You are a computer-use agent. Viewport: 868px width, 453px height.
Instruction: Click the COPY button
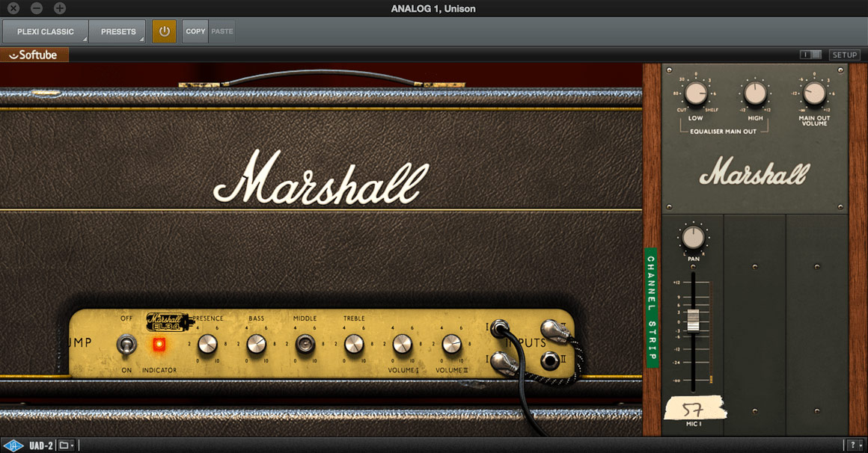pos(195,31)
